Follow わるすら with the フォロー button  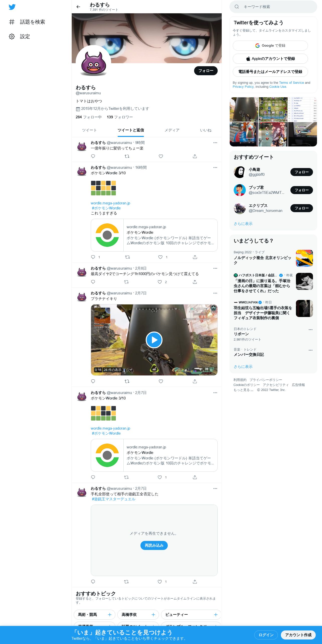coord(206,71)
